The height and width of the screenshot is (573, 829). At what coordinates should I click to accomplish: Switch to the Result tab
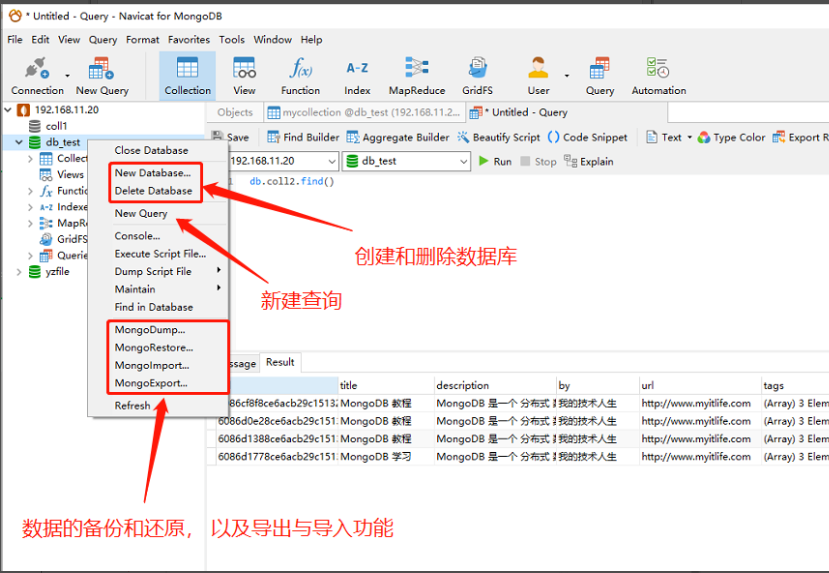pos(280,363)
